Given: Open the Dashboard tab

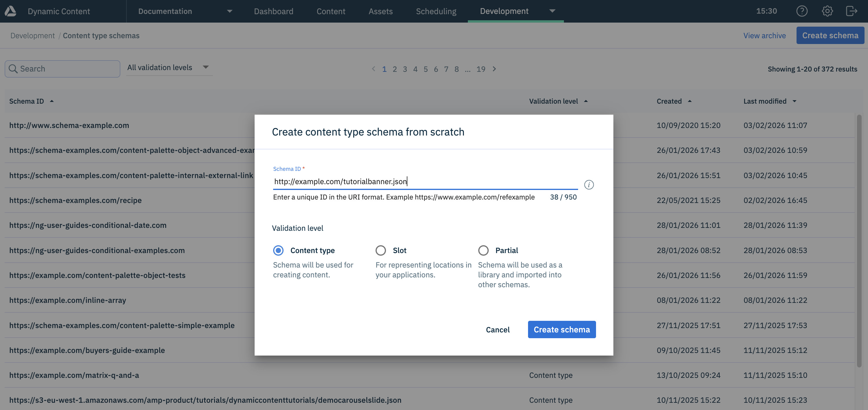Looking at the screenshot, I should (x=274, y=11).
